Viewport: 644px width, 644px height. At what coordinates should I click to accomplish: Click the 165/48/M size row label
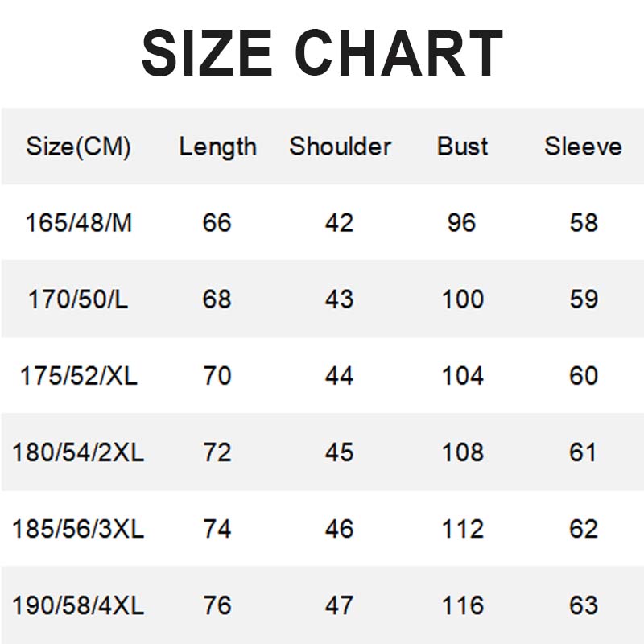78,222
